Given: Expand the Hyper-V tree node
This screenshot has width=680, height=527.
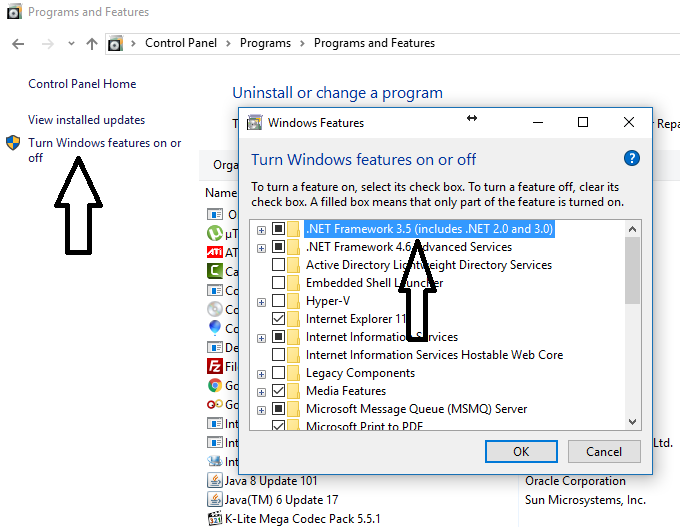Looking at the screenshot, I should tap(261, 302).
